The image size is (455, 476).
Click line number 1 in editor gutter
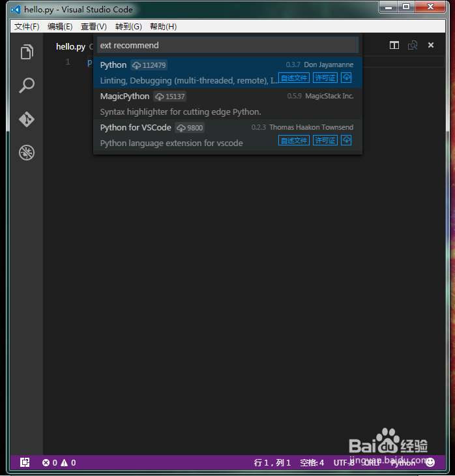pos(68,62)
